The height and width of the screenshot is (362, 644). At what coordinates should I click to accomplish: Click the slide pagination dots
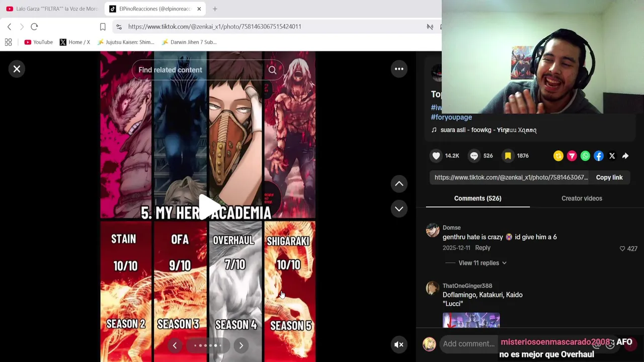pos(208,345)
